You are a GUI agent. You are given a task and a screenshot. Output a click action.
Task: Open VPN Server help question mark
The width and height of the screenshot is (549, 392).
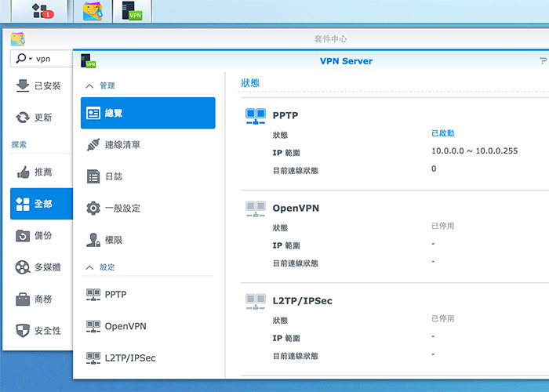coord(543,61)
